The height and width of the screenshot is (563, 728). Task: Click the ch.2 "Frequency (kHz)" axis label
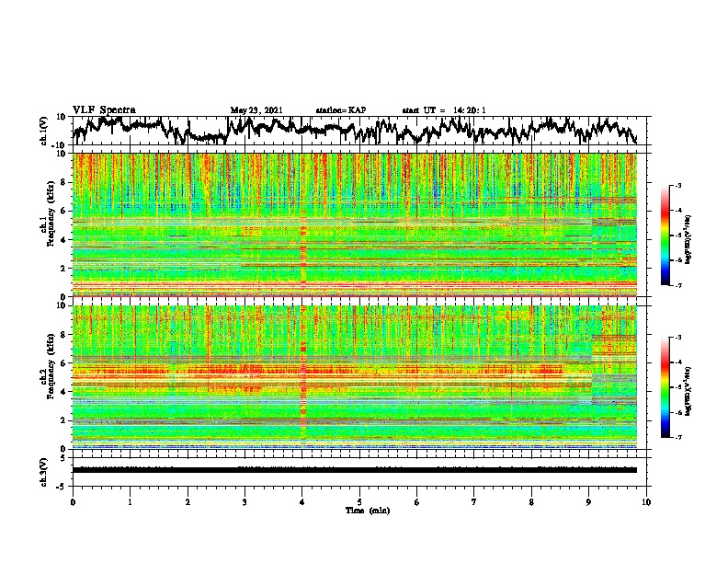point(51,367)
